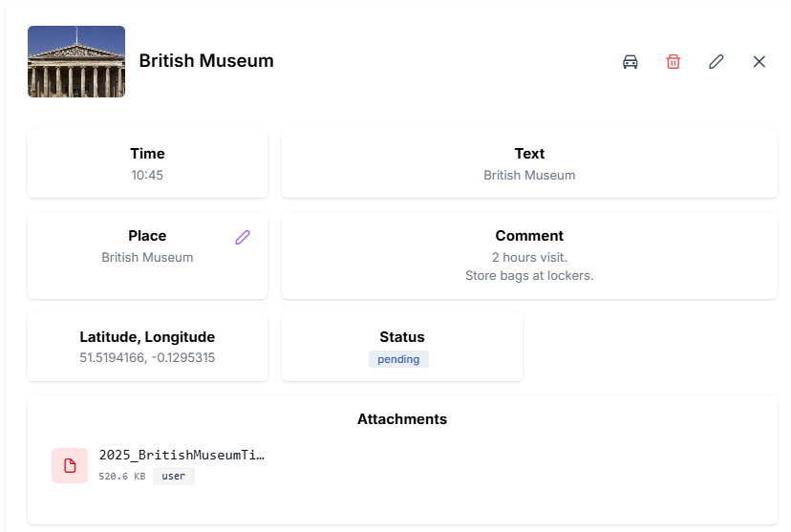791x532 pixels.
Task: Close the British Museum detail panel
Action: [x=759, y=61]
